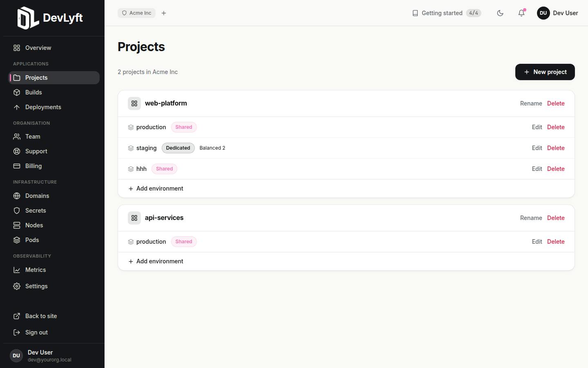Rename the web-platform project
The width and height of the screenshot is (588, 368).
(x=531, y=103)
